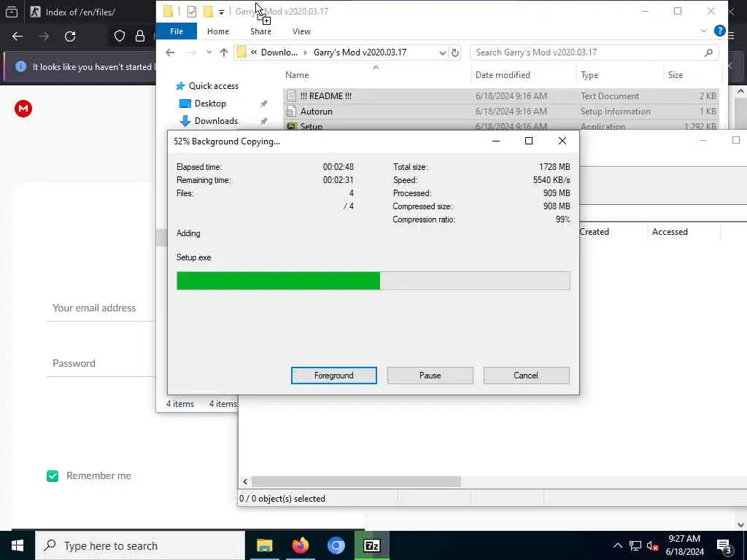Open the View ribbon tab
This screenshot has width=747, height=560.
pyautogui.click(x=301, y=31)
